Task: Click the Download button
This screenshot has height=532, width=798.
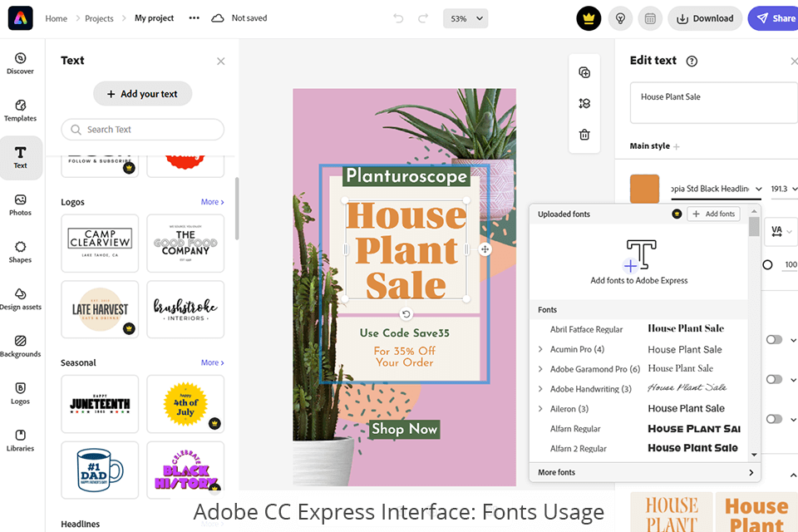Action: pyautogui.click(x=705, y=18)
